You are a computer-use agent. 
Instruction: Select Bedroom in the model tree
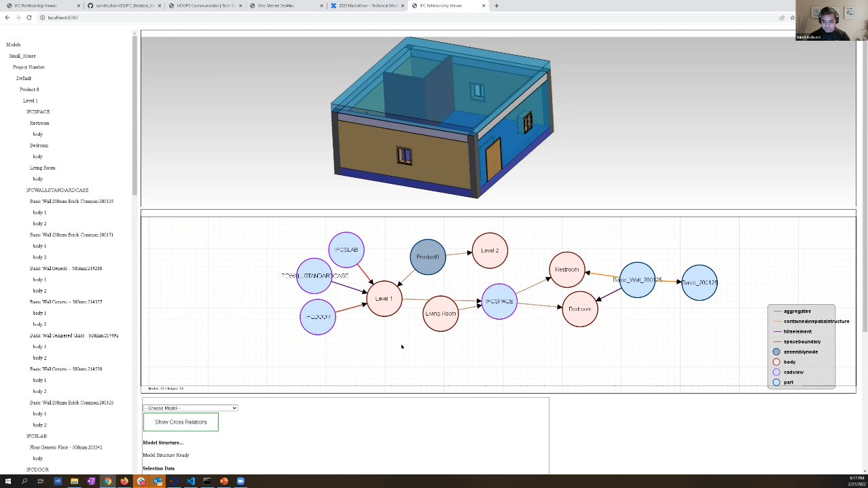tap(39, 145)
